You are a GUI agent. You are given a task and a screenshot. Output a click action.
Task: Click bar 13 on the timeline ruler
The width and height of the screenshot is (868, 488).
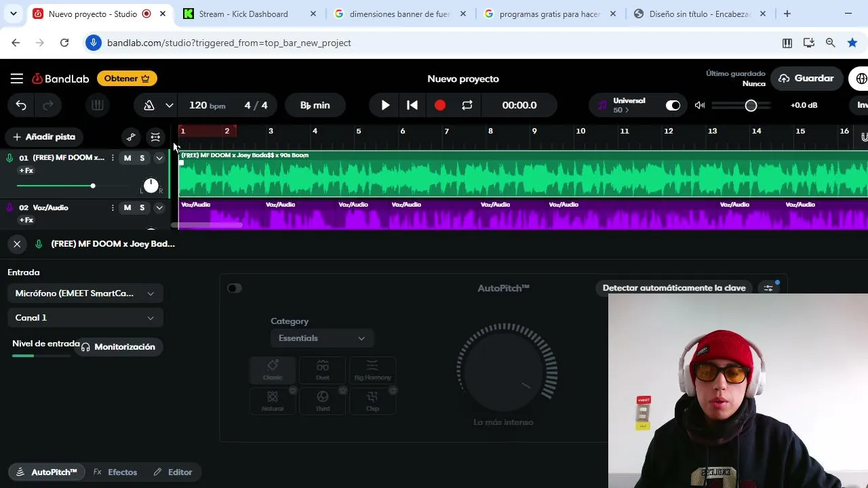click(712, 131)
